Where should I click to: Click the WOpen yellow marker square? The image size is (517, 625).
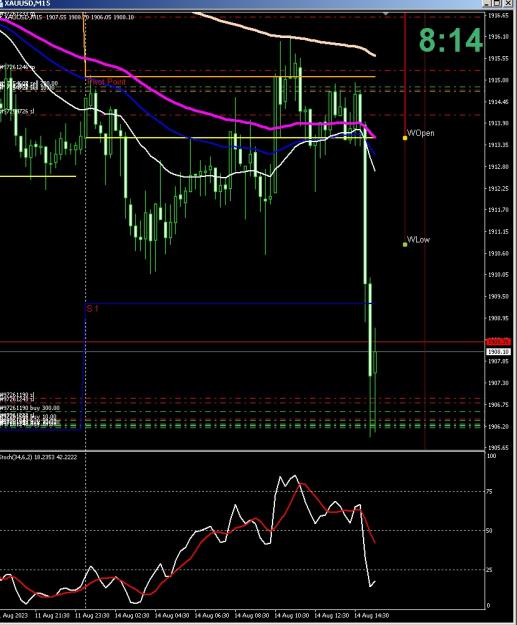click(405, 138)
